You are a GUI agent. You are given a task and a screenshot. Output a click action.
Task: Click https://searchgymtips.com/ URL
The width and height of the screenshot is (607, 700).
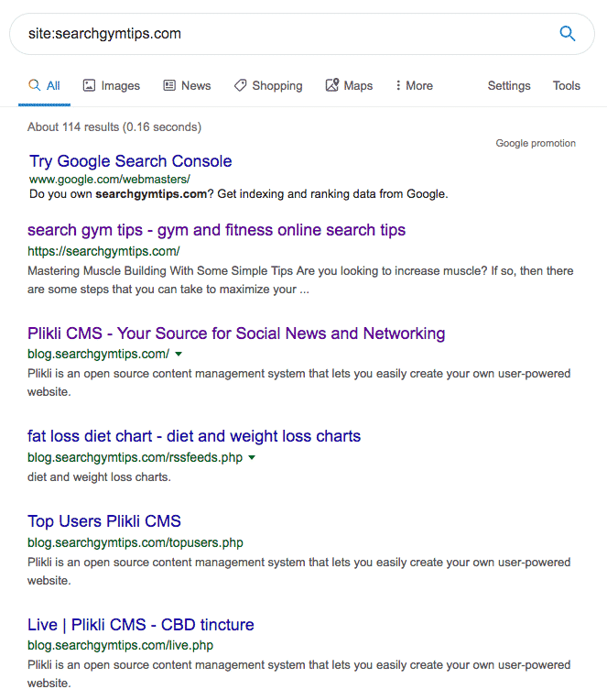[103, 251]
